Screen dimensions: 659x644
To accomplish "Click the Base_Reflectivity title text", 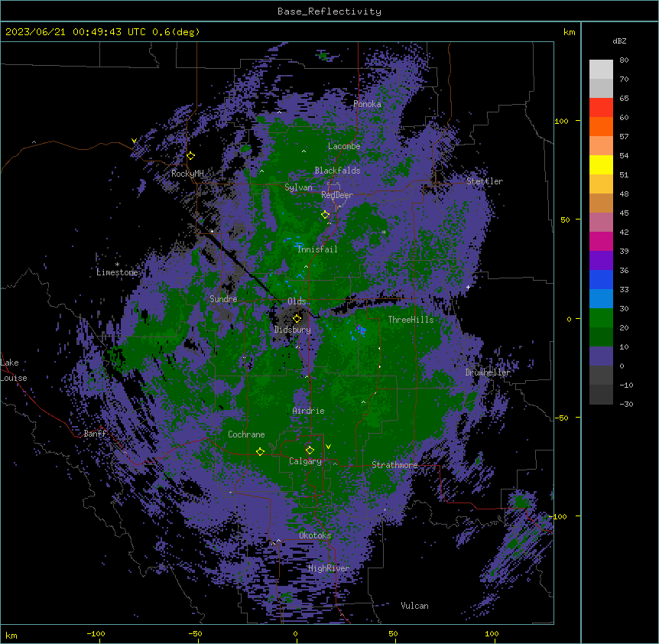I will pyautogui.click(x=329, y=11).
